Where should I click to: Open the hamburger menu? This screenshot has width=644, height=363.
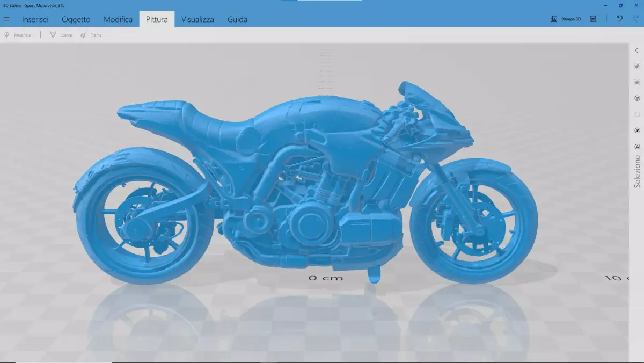click(6, 19)
